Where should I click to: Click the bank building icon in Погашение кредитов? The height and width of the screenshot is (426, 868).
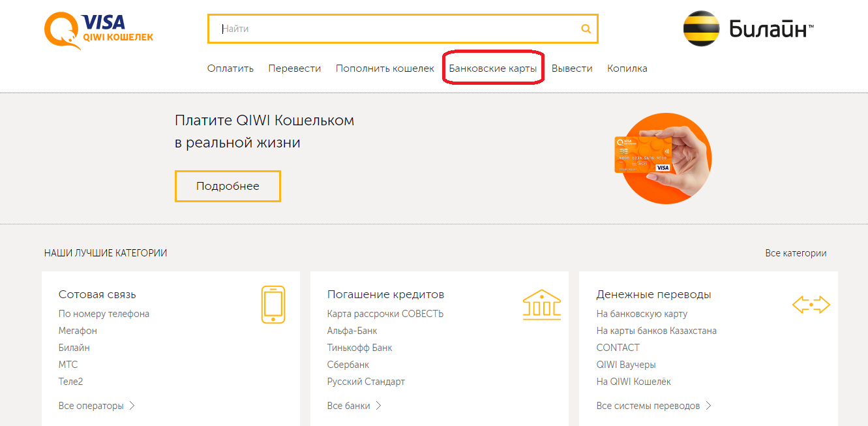(541, 304)
